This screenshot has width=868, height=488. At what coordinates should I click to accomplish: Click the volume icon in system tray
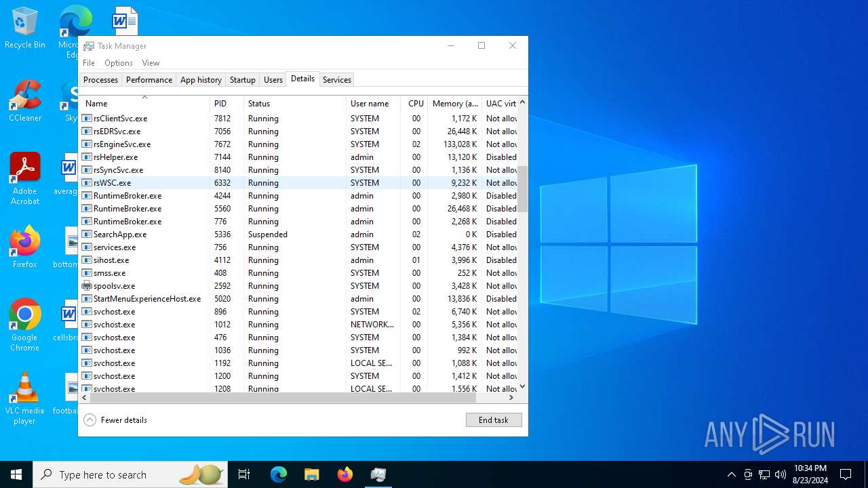[x=781, y=474]
